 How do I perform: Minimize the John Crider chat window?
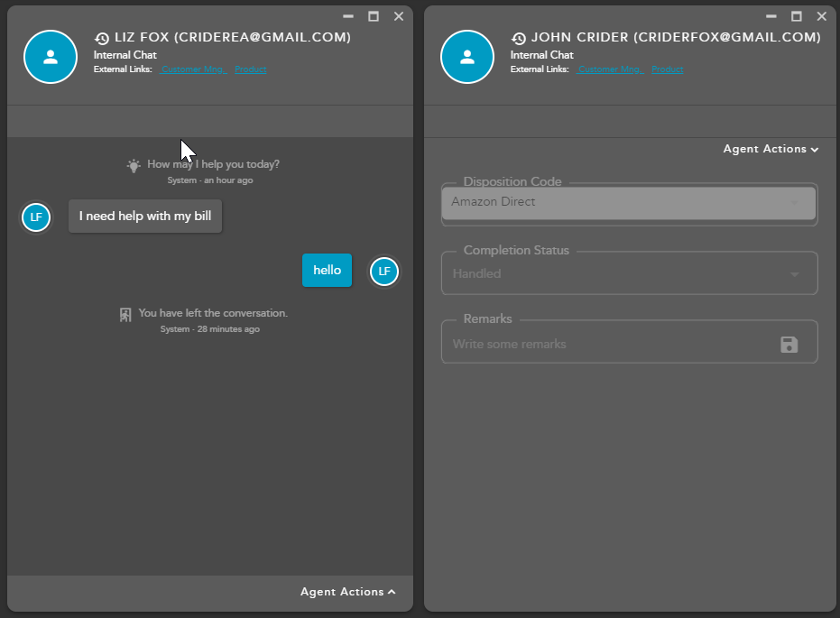[x=771, y=16]
